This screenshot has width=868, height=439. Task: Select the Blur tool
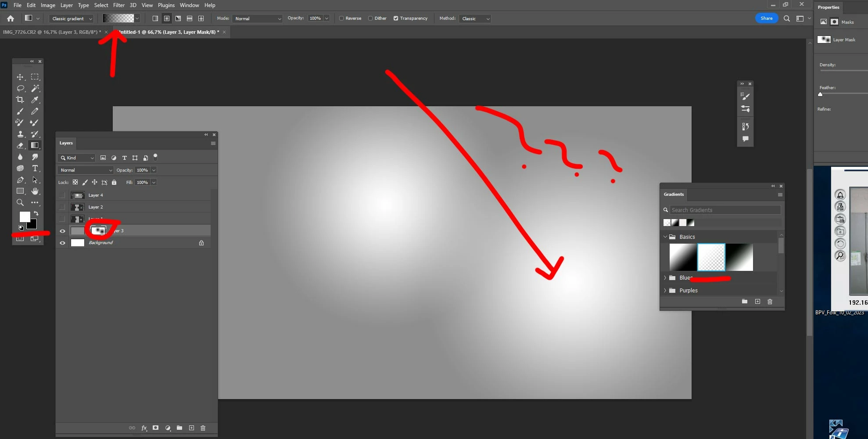pyautogui.click(x=20, y=157)
